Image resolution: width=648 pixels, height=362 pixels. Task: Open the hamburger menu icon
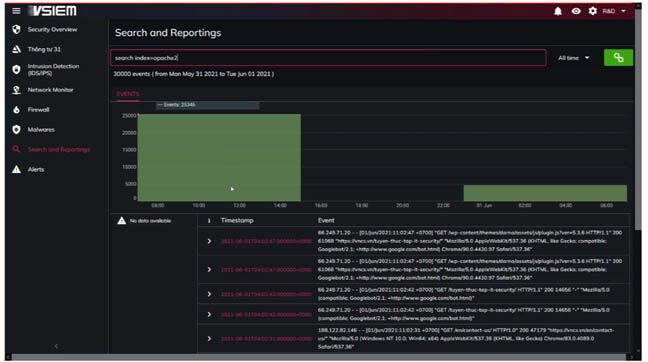point(16,11)
